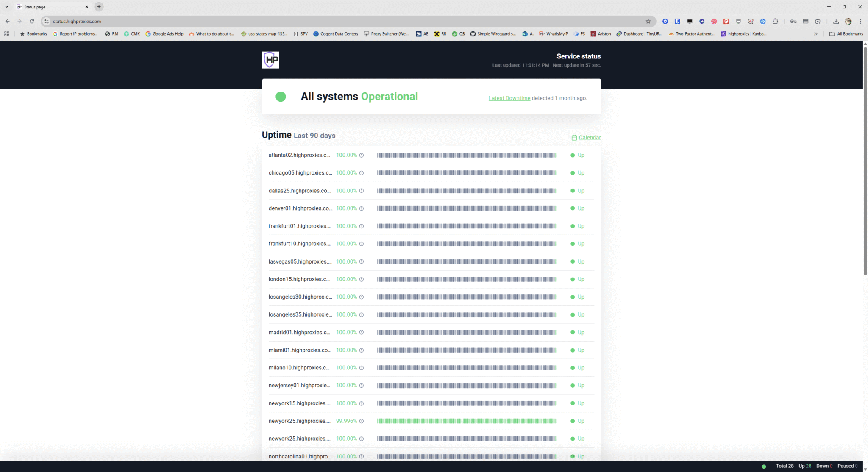Viewport: 868px width, 472px height.
Task: Open Chrome extensions puzzle menu
Action: (775, 21)
